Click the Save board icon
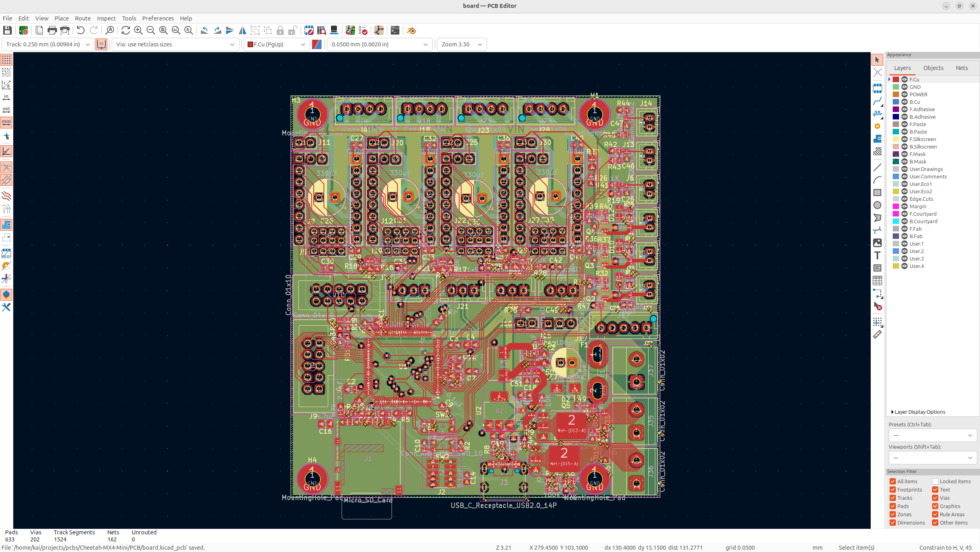Image resolution: width=980 pixels, height=552 pixels. click(7, 30)
